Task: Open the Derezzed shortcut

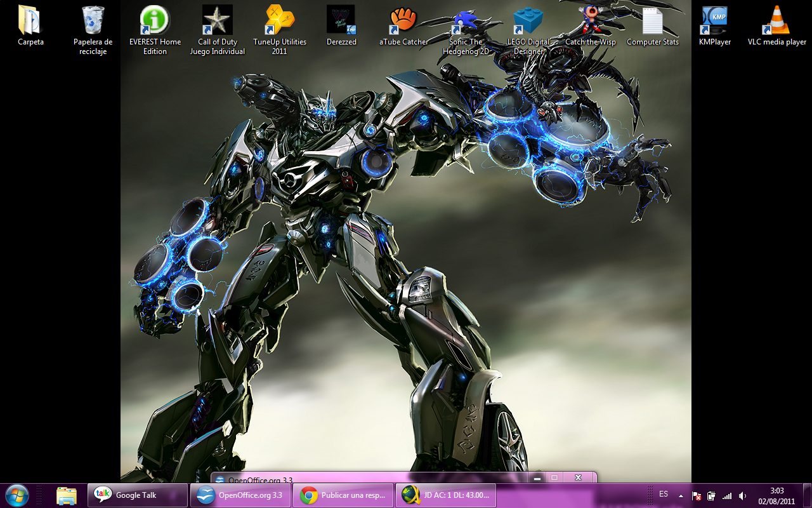Action: (x=341, y=19)
